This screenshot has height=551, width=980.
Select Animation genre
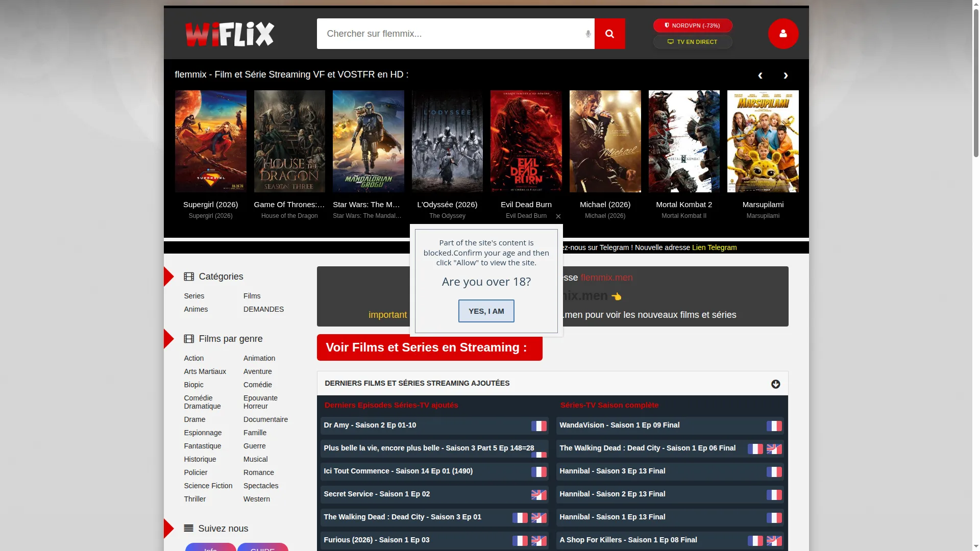[x=259, y=358]
